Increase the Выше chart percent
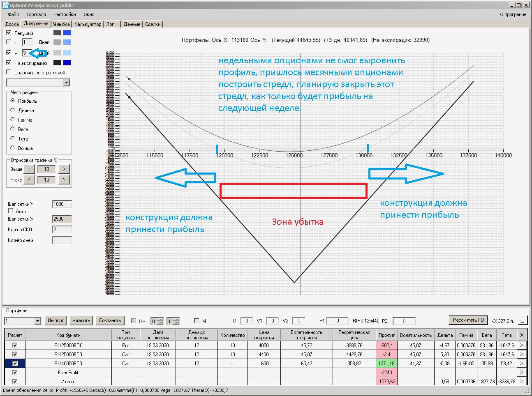 click(64, 169)
